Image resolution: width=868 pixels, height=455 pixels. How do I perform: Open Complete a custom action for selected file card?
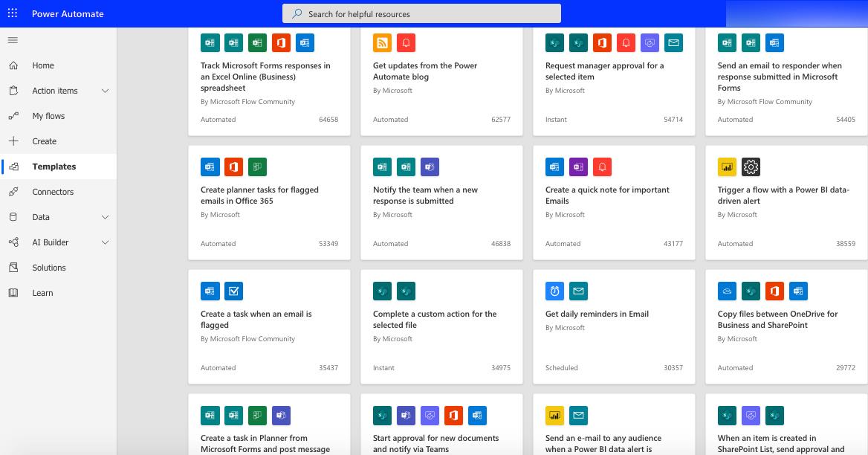441,326
